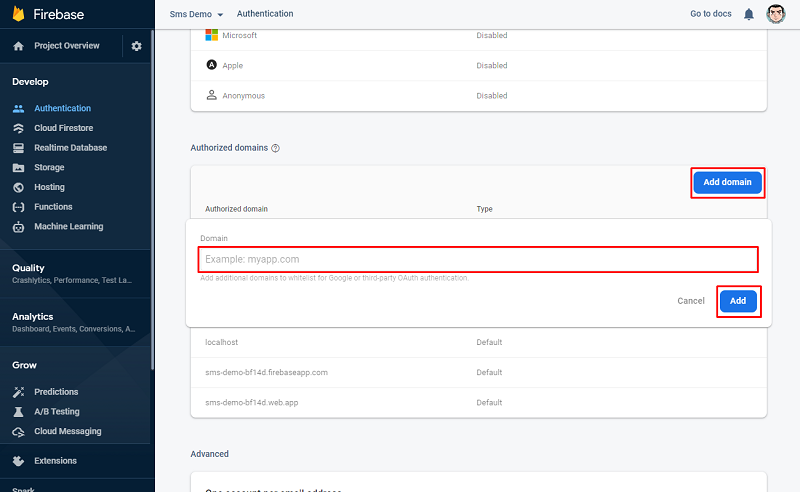800x492 pixels.
Task: Click the Extensions icon
Action: point(18,461)
